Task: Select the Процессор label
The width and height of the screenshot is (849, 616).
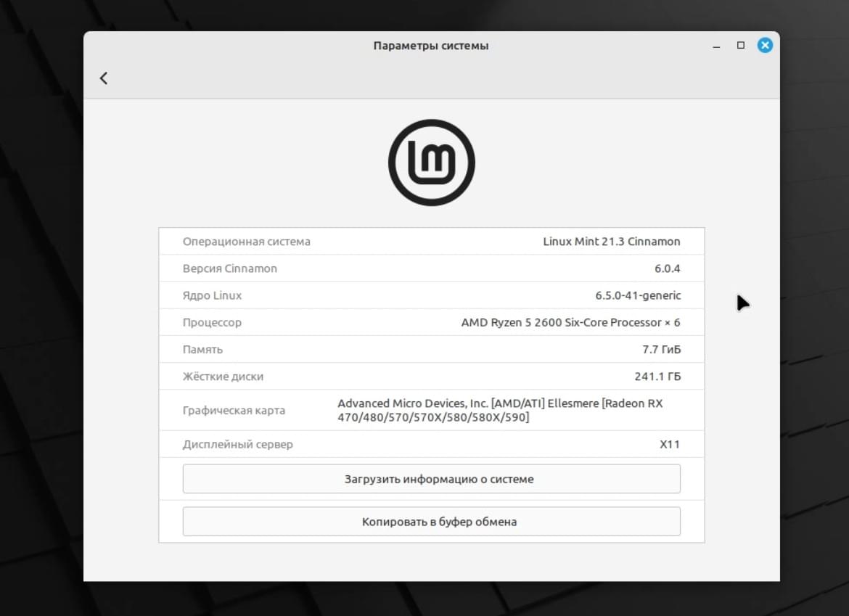Action: click(x=212, y=323)
